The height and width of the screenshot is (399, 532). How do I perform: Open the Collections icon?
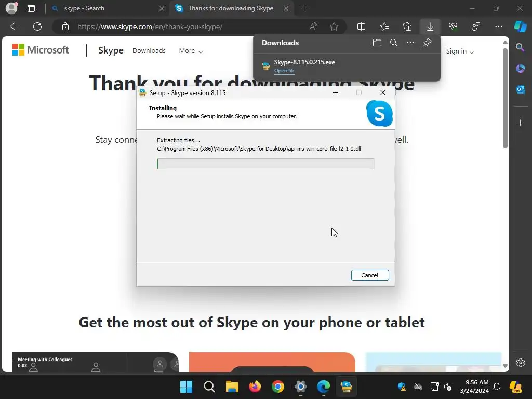tap(407, 26)
